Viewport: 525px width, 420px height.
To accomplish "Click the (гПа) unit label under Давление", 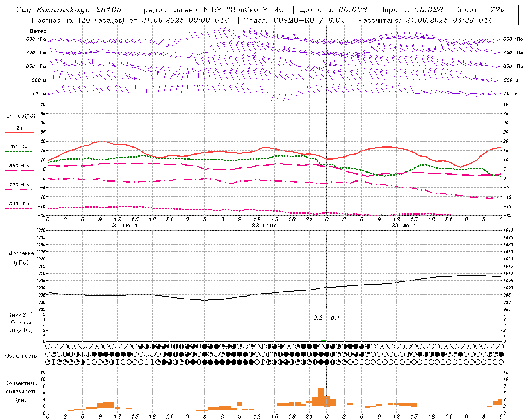I will click(x=21, y=262).
